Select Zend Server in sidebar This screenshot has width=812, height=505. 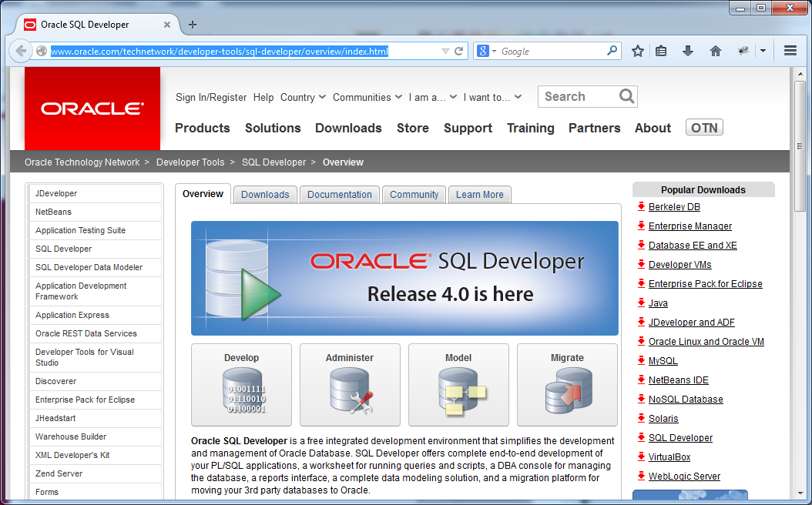[x=96, y=473]
